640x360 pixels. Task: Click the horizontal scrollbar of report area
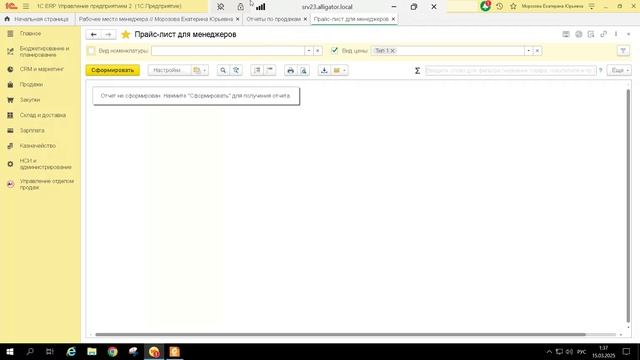340,335
